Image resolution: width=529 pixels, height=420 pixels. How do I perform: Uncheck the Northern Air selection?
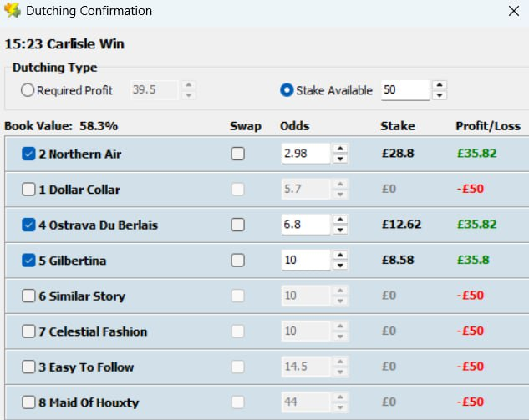[x=29, y=154]
